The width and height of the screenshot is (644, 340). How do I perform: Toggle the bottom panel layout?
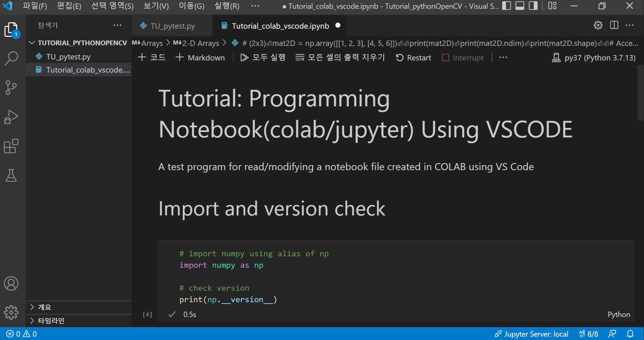[520, 6]
